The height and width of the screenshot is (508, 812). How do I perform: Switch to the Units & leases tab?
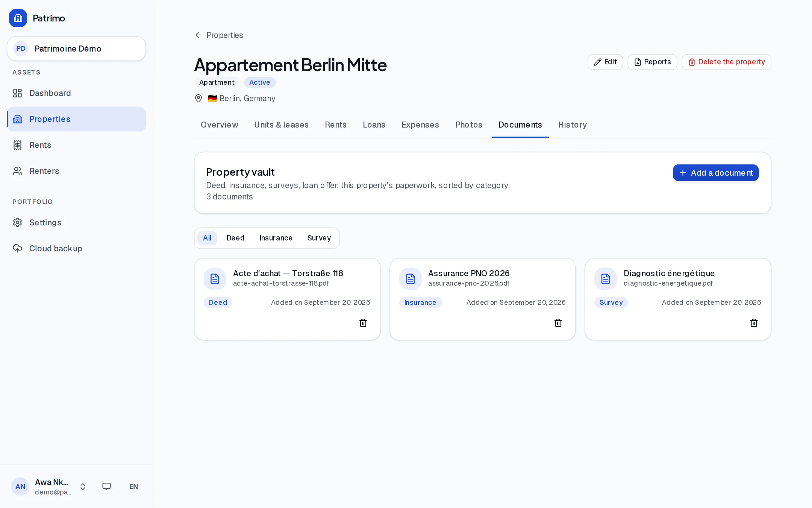(282, 125)
